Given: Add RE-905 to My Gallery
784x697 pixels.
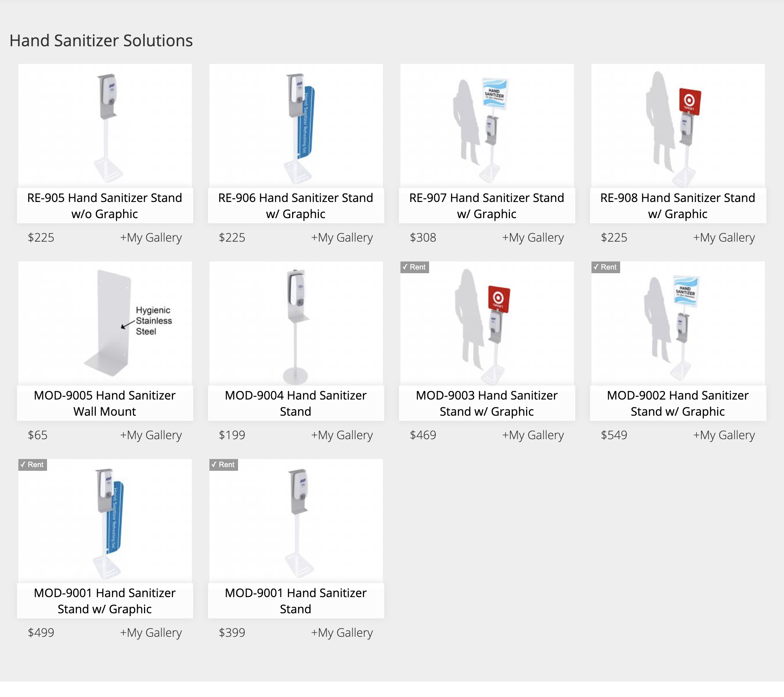Looking at the screenshot, I should point(151,238).
